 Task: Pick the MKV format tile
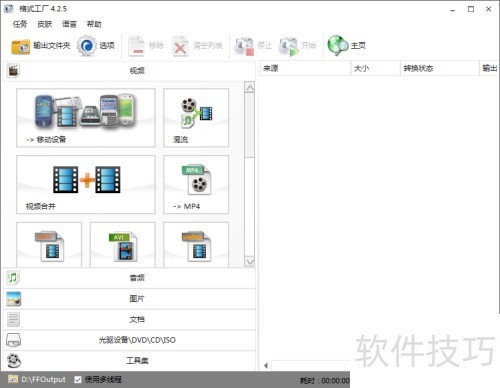[x=49, y=245]
